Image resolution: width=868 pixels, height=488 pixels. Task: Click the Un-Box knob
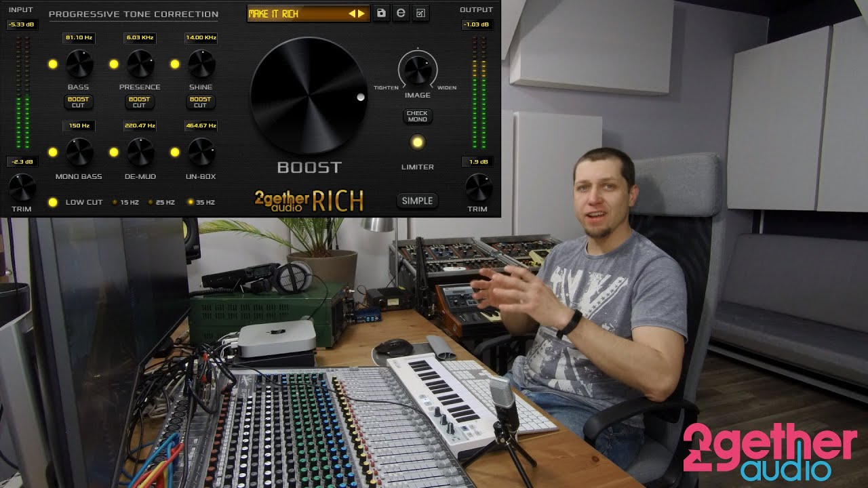pos(201,152)
